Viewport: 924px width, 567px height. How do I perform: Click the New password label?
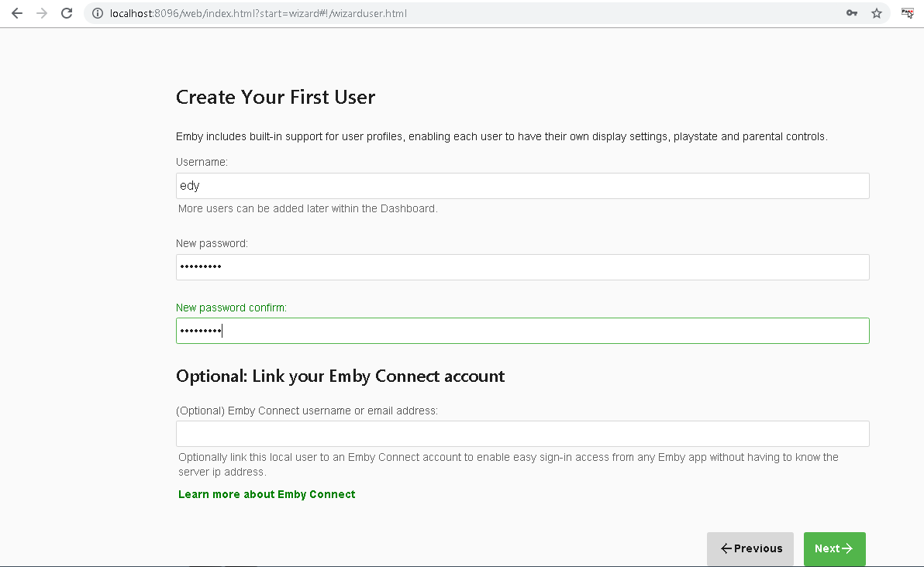click(x=212, y=243)
